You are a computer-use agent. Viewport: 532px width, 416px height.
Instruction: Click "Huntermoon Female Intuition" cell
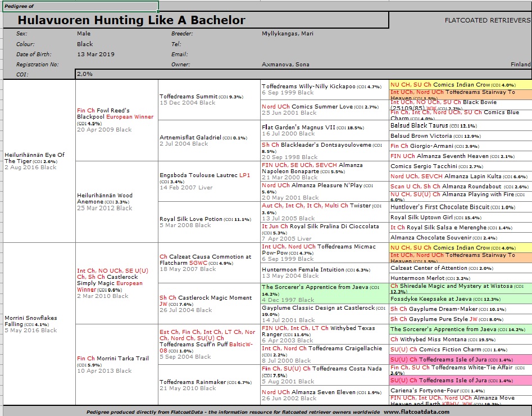(x=325, y=273)
